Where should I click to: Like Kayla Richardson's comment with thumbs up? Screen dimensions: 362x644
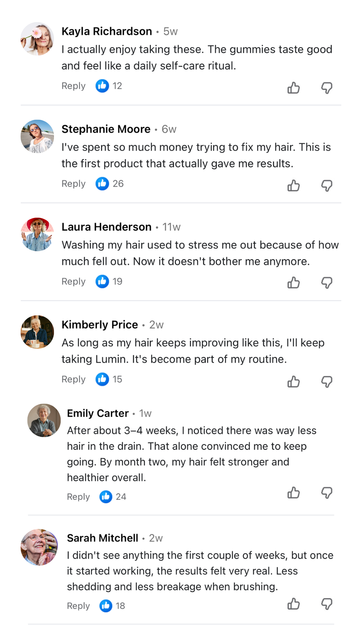(293, 88)
